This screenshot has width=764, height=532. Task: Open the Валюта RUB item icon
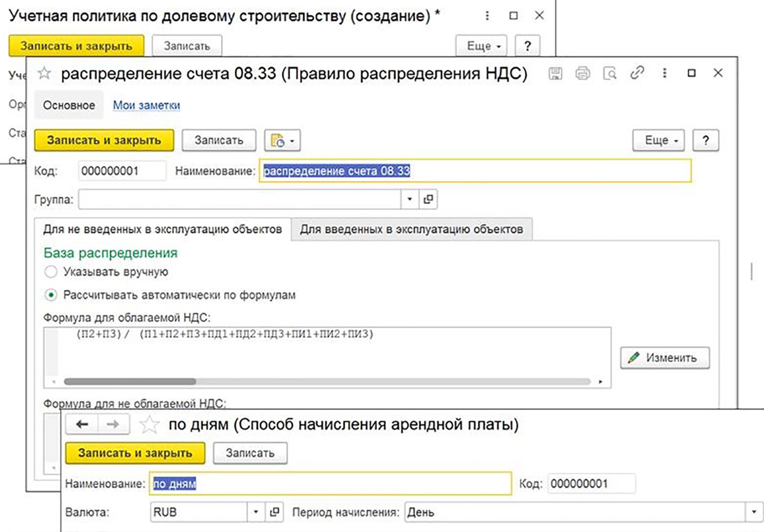(275, 512)
